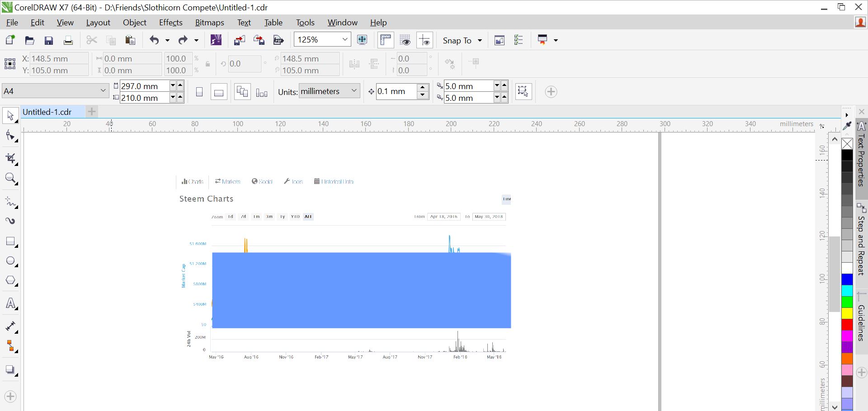Click the New document icon
This screenshot has height=411, width=868.
(x=10, y=40)
